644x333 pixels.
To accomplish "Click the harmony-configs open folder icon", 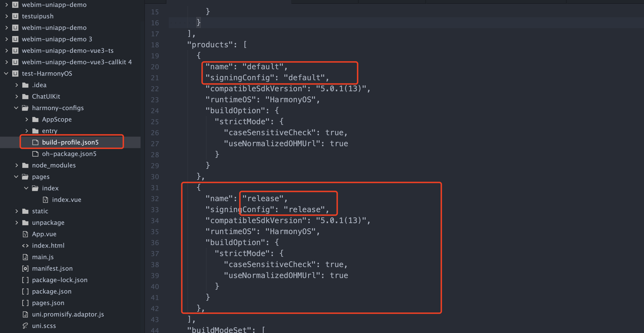I will (25, 108).
